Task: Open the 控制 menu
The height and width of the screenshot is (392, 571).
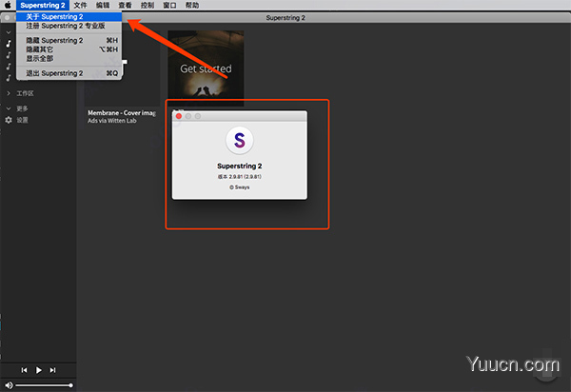Action: pos(148,5)
